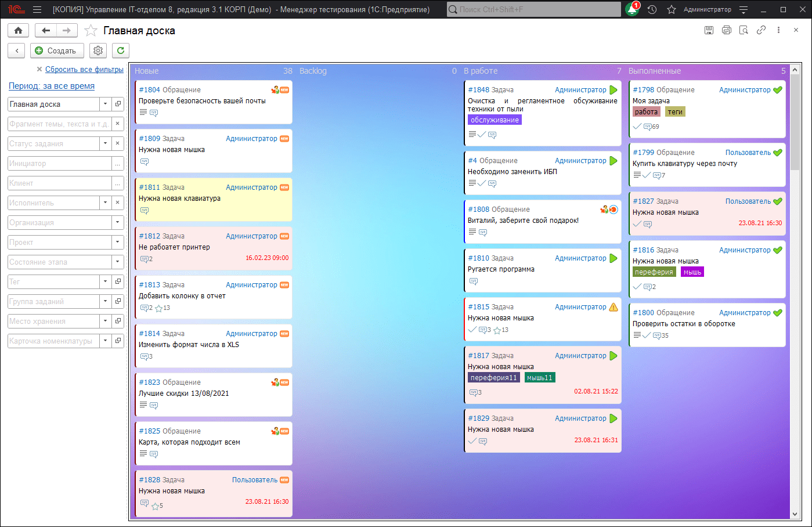Expand the Главная доска dropdown

[105, 104]
